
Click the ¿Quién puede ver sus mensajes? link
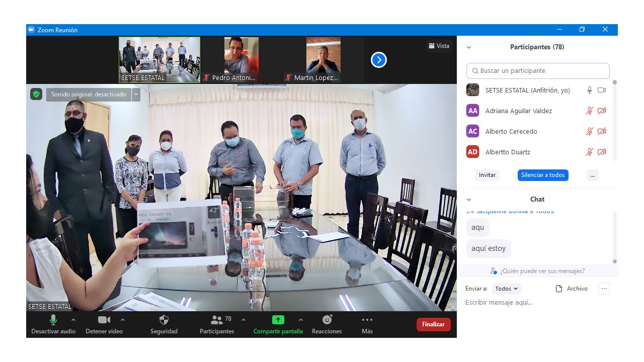542,271
